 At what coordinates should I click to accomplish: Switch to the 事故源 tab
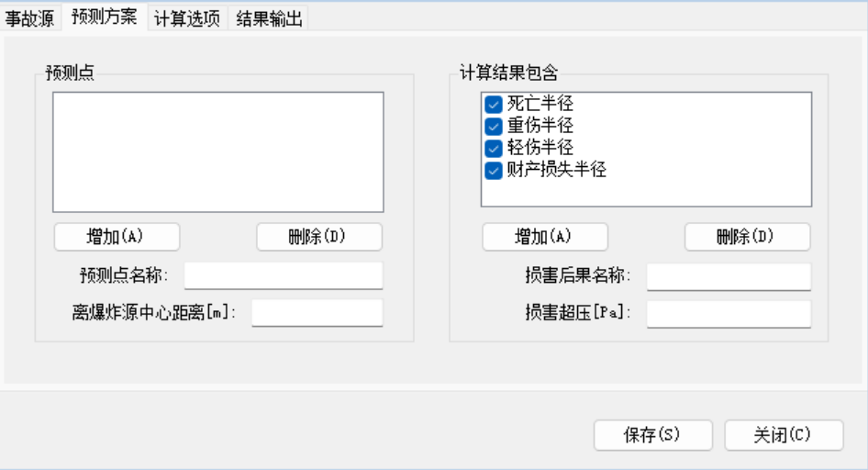point(30,18)
